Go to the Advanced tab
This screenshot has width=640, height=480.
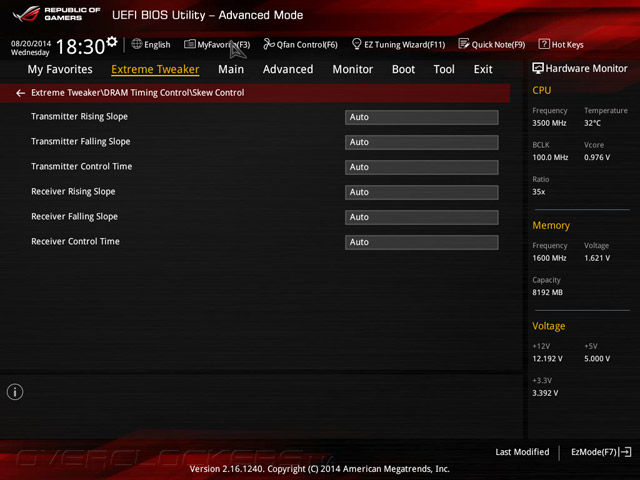click(x=288, y=69)
